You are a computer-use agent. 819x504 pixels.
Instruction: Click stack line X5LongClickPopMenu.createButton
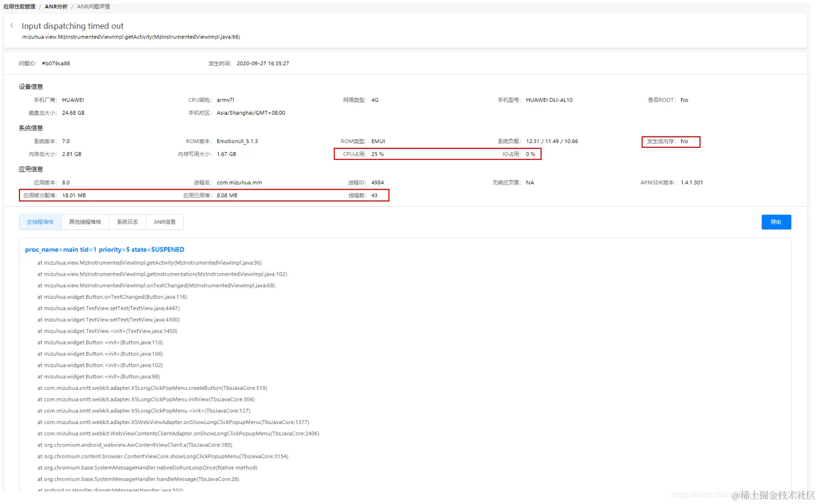coord(152,388)
